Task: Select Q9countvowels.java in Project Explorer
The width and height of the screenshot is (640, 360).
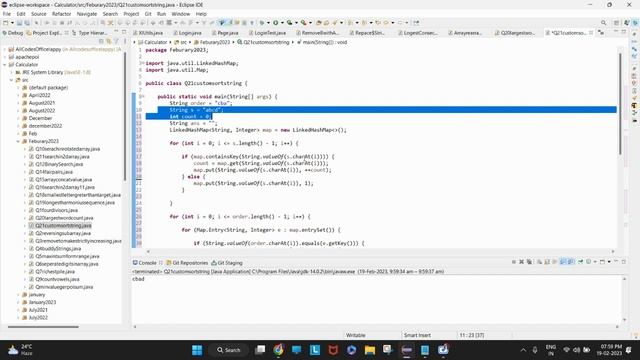Action: tap(57, 279)
